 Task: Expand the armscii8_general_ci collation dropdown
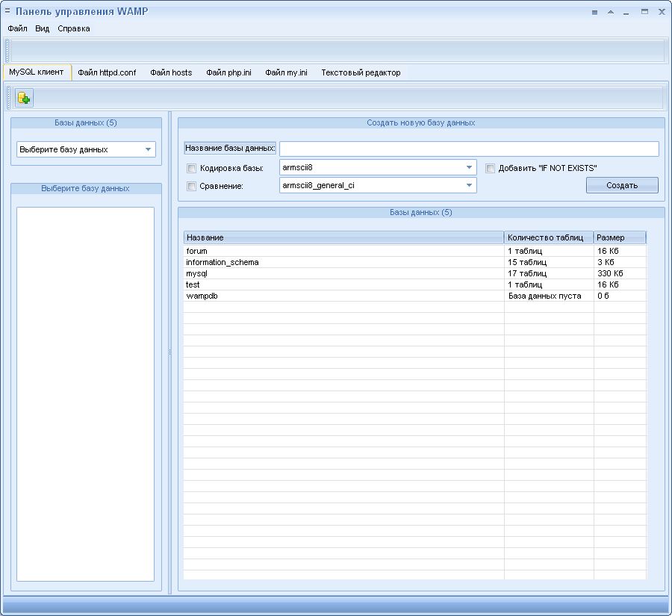469,186
